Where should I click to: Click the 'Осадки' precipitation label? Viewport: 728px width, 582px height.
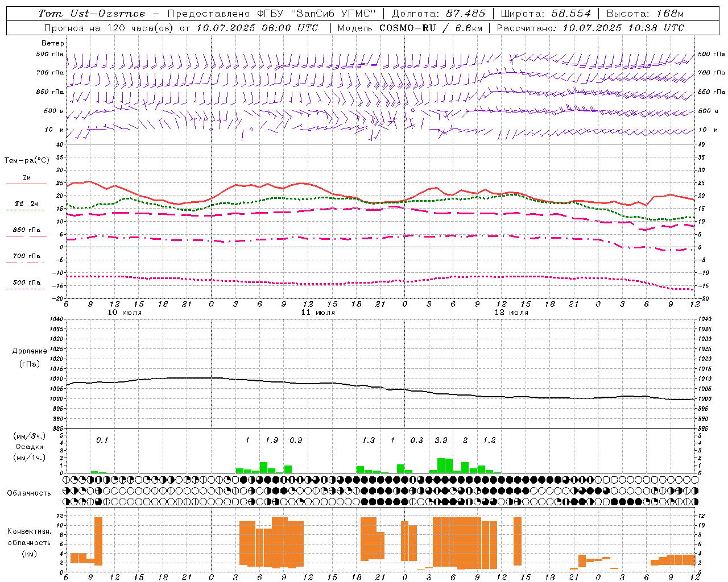click(30, 447)
